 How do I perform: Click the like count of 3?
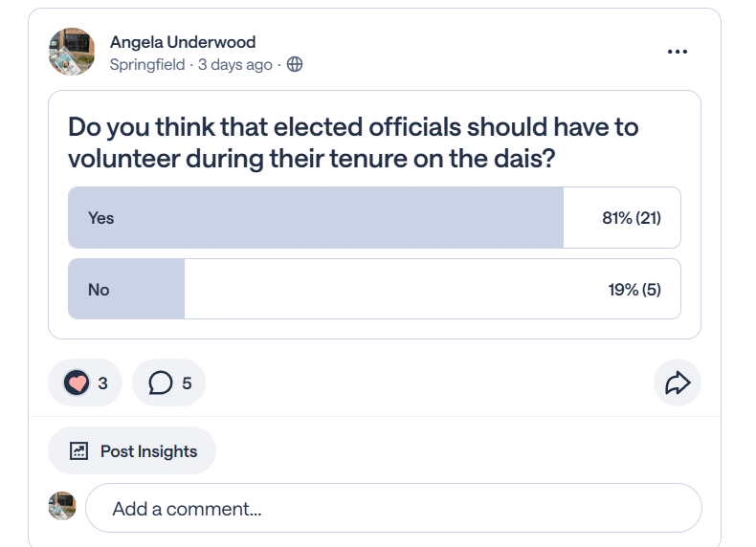click(x=102, y=383)
